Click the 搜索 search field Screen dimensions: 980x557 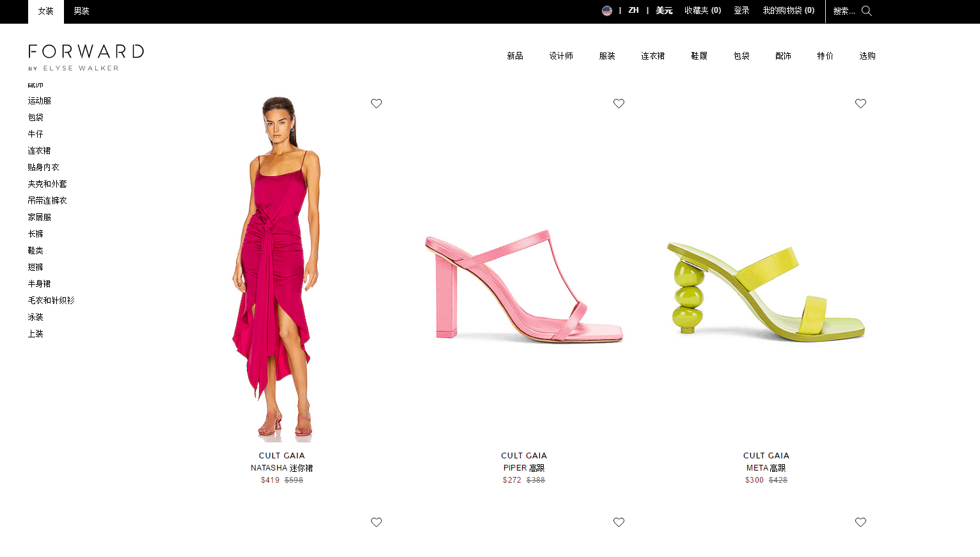click(844, 11)
